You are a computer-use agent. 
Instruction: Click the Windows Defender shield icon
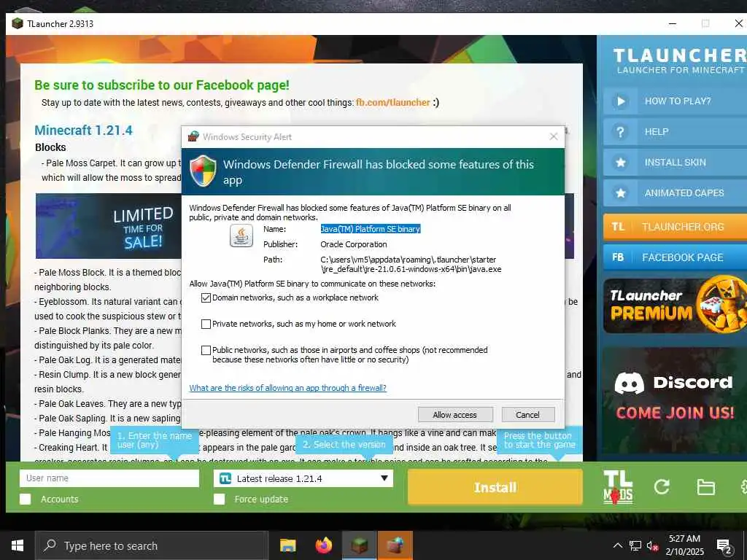pos(204,171)
